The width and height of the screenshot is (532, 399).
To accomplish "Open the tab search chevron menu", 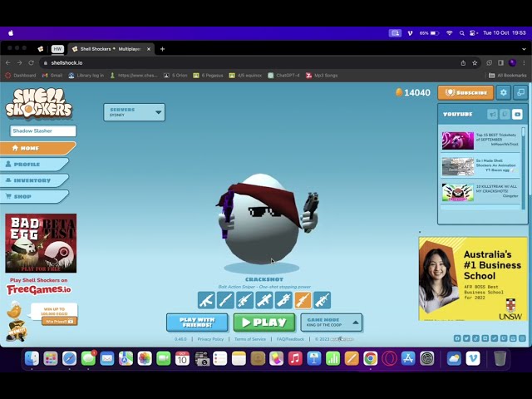I will (525, 49).
